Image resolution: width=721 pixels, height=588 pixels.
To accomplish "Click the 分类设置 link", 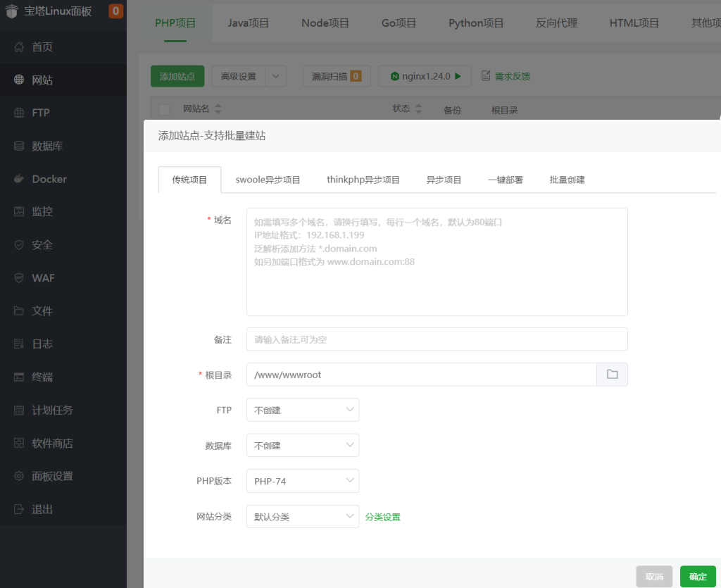I will pos(382,517).
